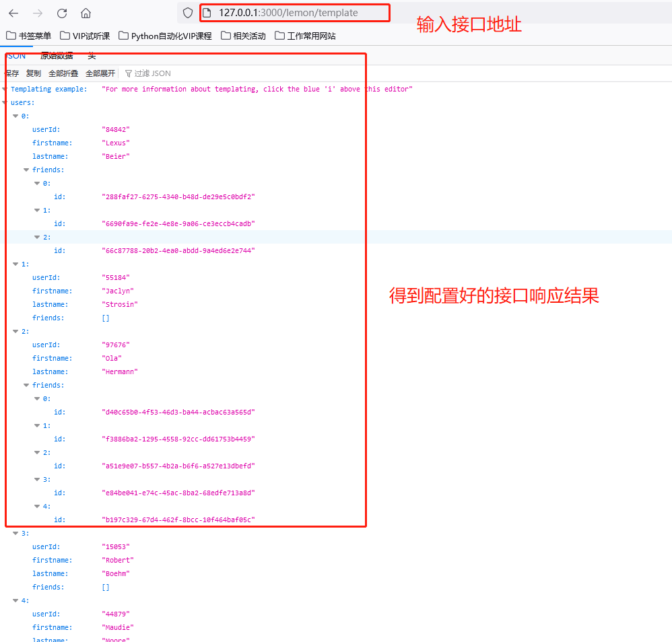Save the JSON via 保存
The height and width of the screenshot is (642, 672).
12,73
